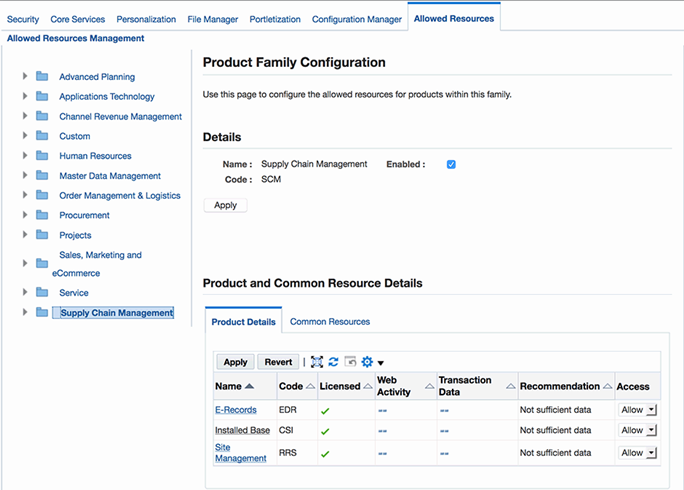Sort table by the Name column arrow
This screenshot has height=490, width=684.
249,386
